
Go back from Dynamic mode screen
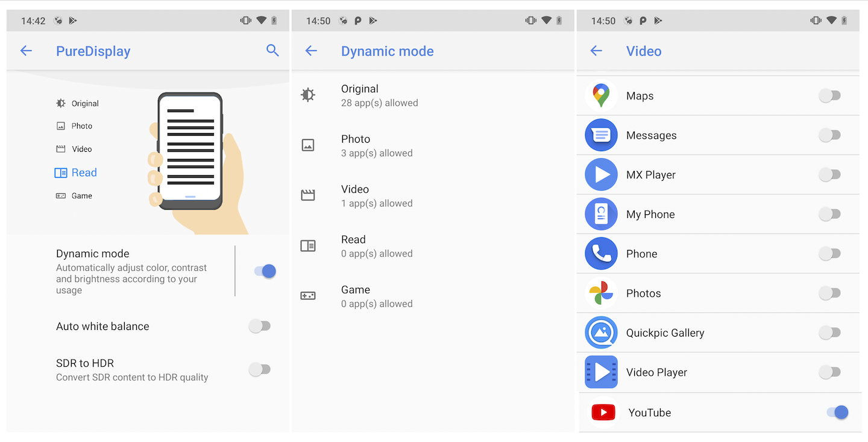click(311, 51)
